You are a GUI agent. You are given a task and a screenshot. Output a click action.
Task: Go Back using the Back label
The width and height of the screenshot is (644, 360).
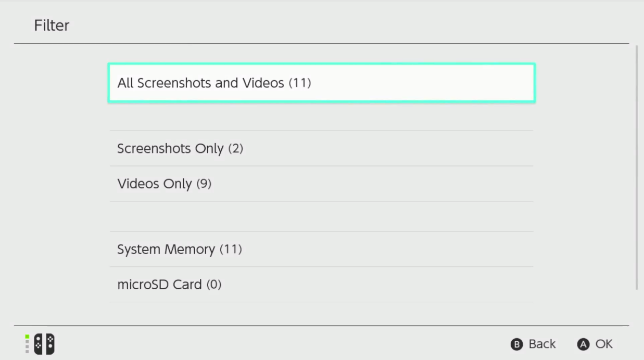542,344
